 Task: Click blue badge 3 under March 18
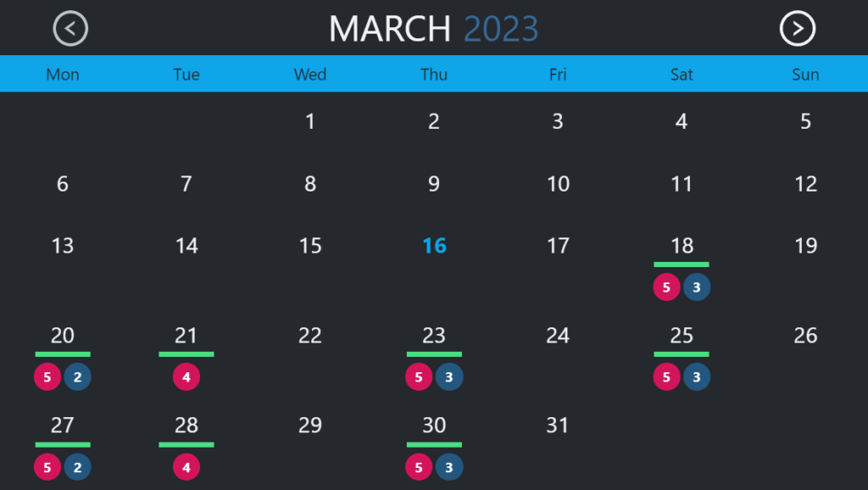pos(697,287)
